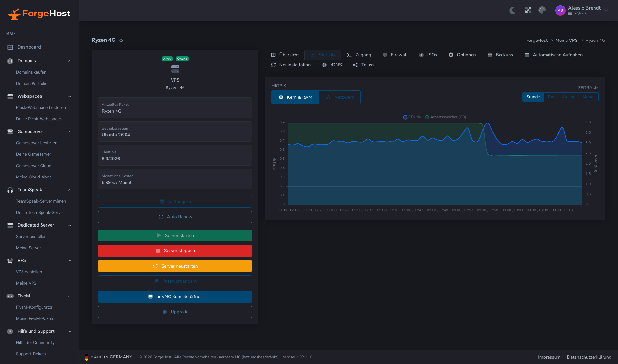
Task: Click the AB user avatar
Action: (x=560, y=10)
